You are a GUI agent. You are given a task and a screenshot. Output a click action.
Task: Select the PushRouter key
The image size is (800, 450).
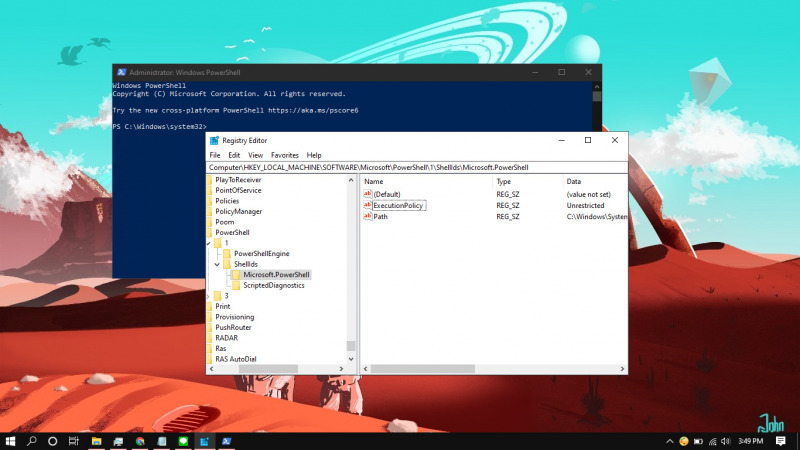[x=233, y=328]
